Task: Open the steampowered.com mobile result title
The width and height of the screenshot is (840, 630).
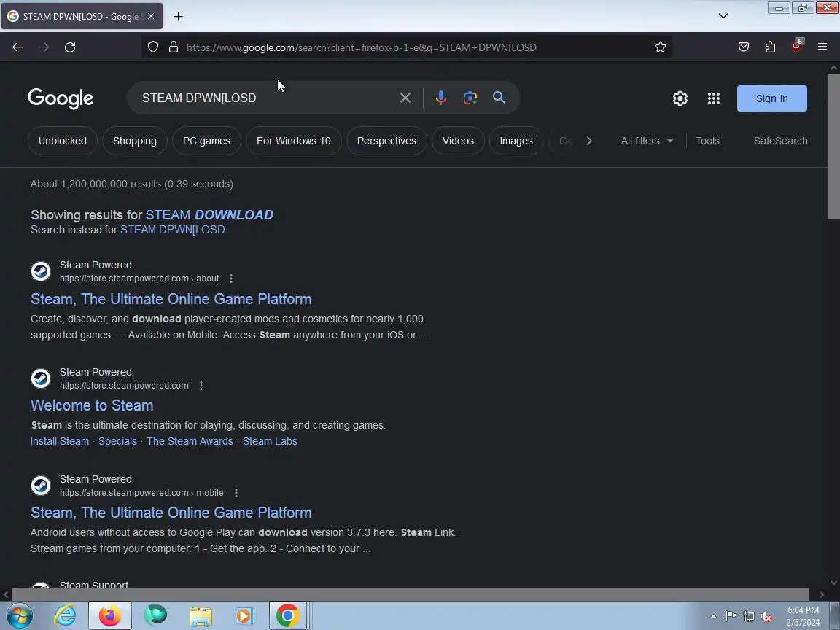Action: (171, 513)
